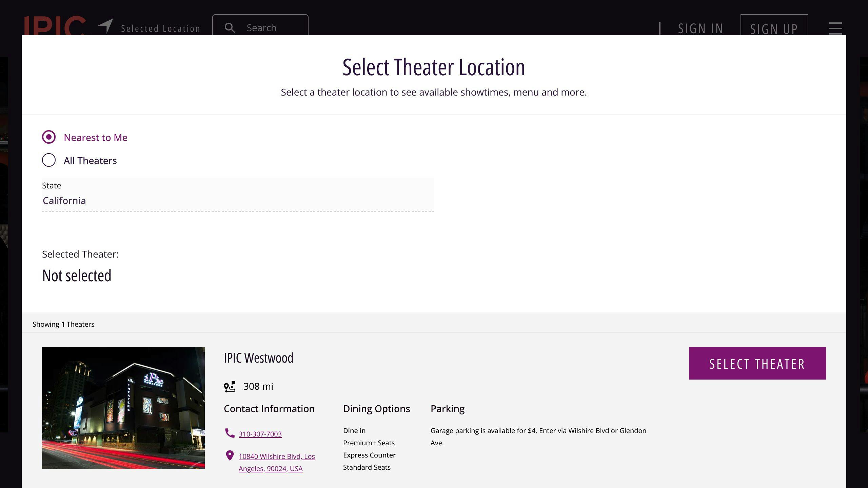Open the hamburger menu icon
The height and width of the screenshot is (488, 868).
point(835,28)
